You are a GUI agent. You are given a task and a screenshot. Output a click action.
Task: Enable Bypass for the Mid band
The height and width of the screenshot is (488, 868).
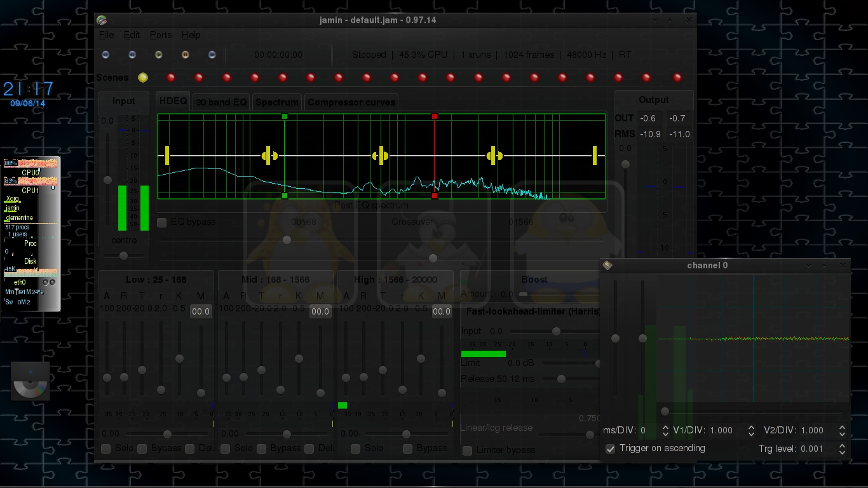262,449
